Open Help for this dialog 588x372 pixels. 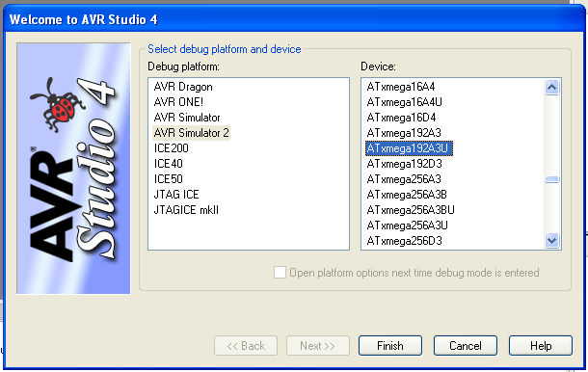tap(541, 345)
